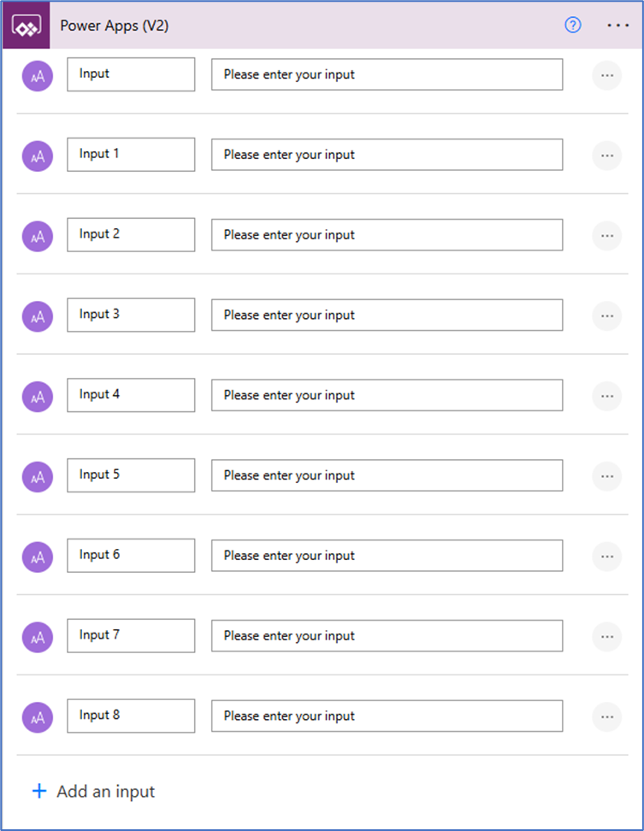Select the first Input name field

click(x=131, y=74)
